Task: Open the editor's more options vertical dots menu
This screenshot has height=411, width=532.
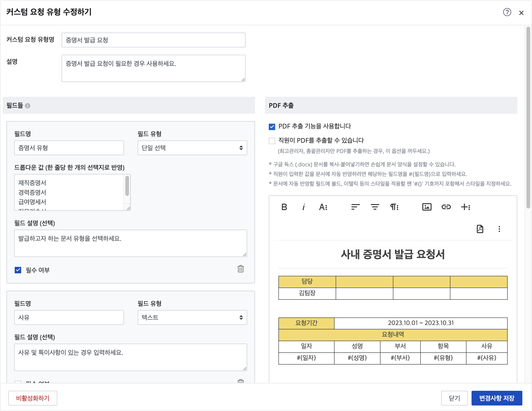Action: point(499,229)
